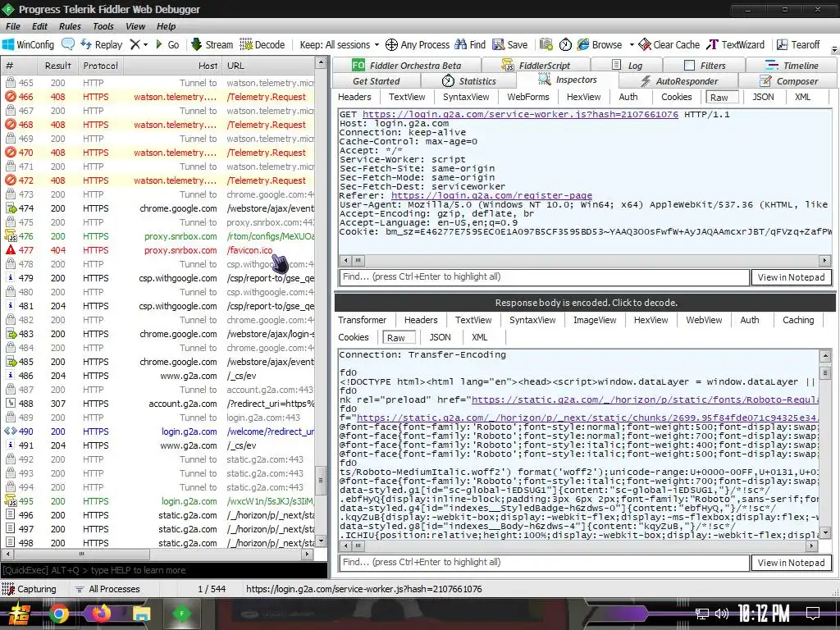Open the Rules menu
Screen dimensions: 840x630
(70, 26)
